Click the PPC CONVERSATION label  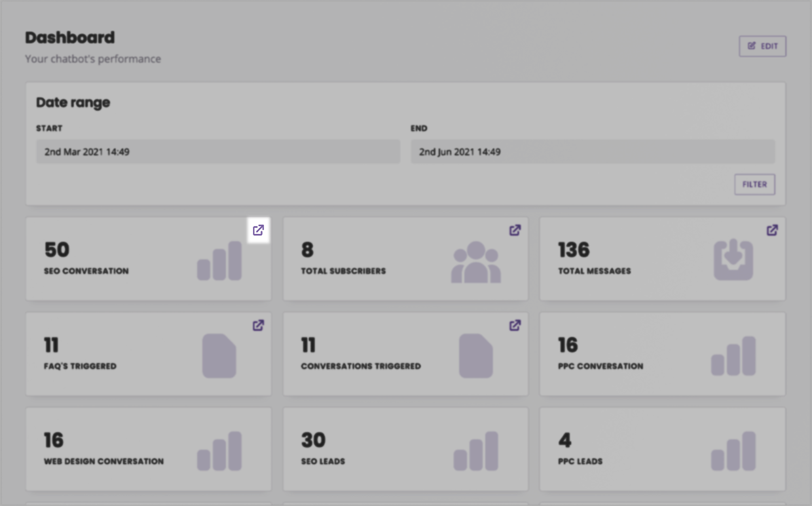tap(600, 366)
